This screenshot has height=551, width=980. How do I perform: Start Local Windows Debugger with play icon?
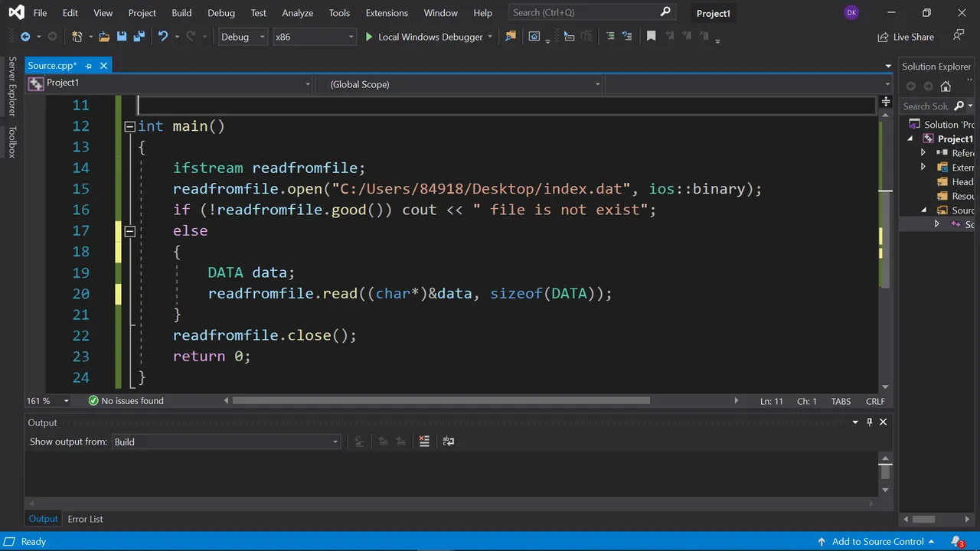click(x=369, y=37)
